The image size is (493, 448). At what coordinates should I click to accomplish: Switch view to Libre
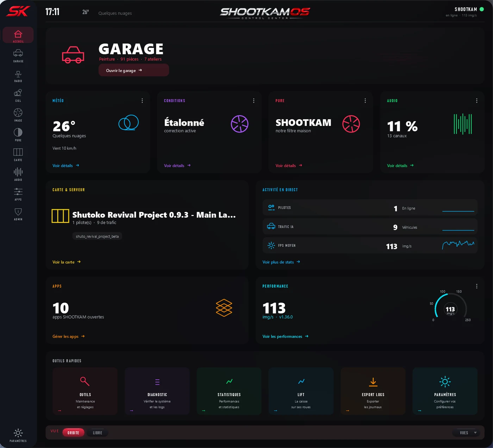98,433
